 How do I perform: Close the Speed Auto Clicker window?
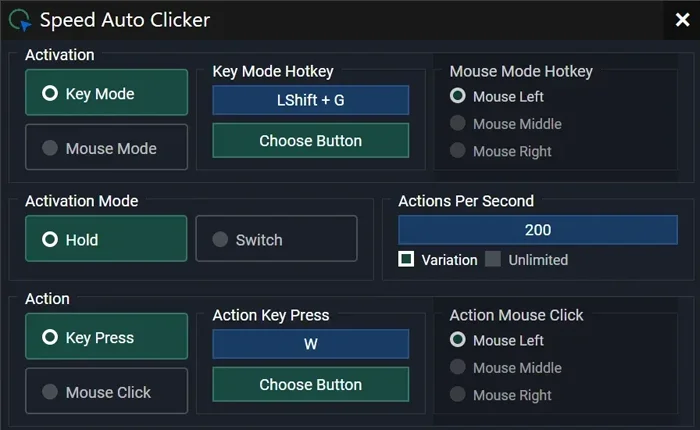click(x=682, y=19)
